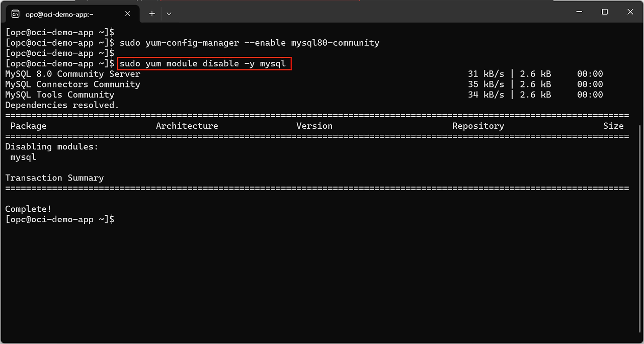
Task: Click the Repository column header text
Action: point(477,126)
